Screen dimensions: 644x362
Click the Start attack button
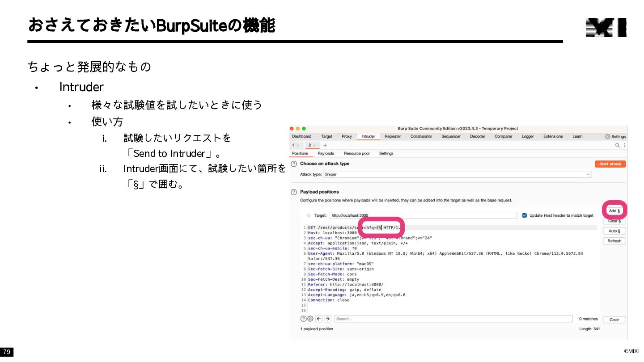coord(610,164)
